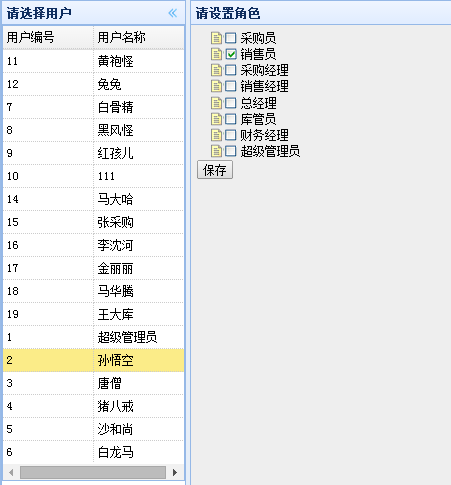
Task: Click the 销售经理 role label
Action: click(264, 86)
